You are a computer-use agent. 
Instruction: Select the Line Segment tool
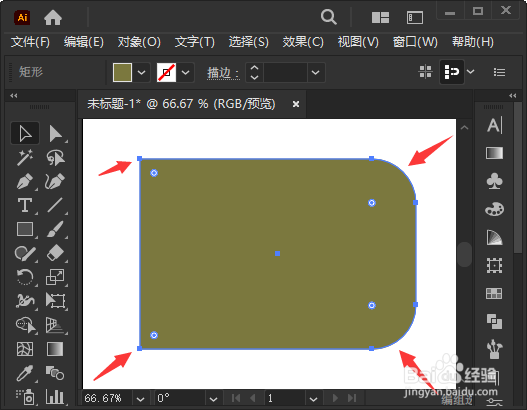click(55, 205)
